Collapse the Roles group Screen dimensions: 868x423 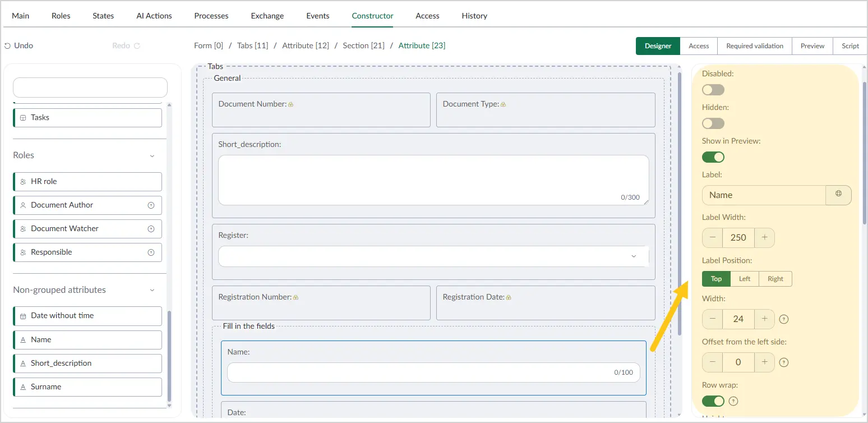(152, 155)
